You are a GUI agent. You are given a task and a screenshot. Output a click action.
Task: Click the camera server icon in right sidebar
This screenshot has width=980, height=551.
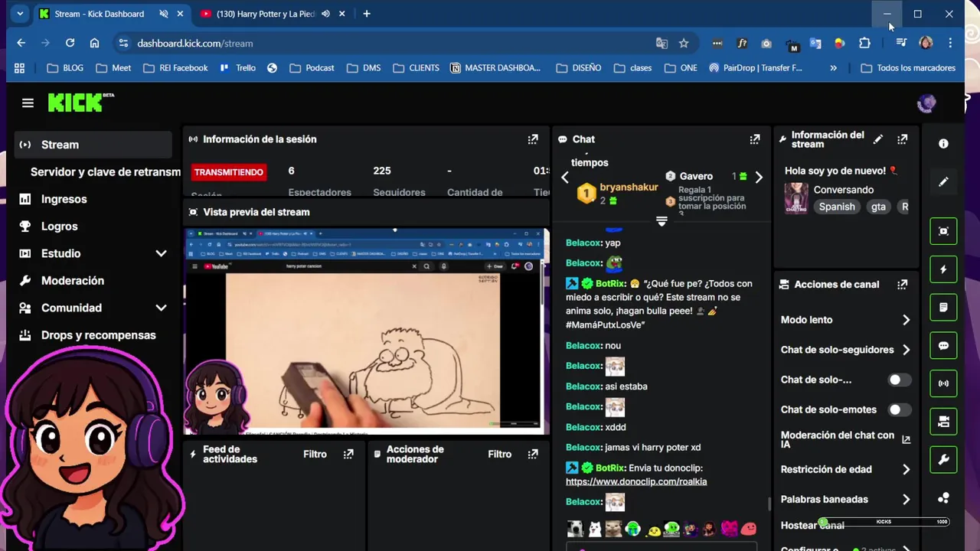click(x=943, y=422)
